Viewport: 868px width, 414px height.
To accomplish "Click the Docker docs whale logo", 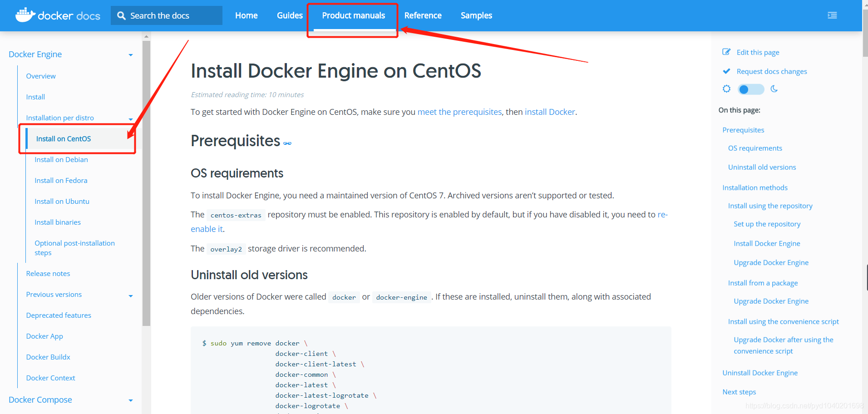I will click(x=25, y=15).
